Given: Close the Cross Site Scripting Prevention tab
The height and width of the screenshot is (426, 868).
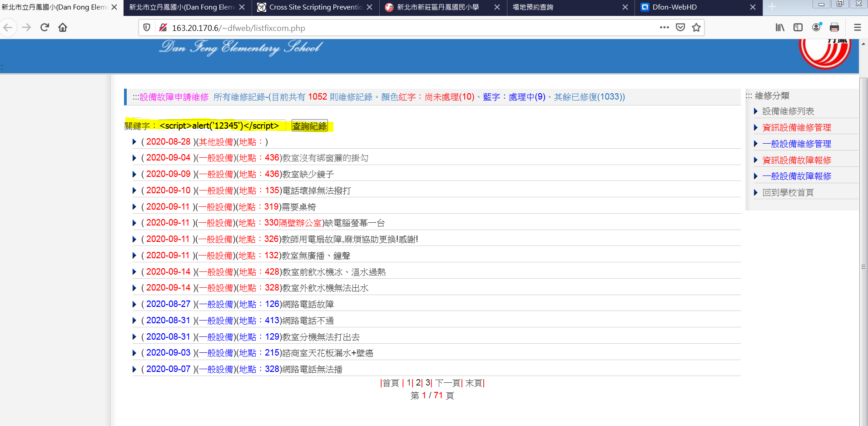Looking at the screenshot, I should (369, 7).
